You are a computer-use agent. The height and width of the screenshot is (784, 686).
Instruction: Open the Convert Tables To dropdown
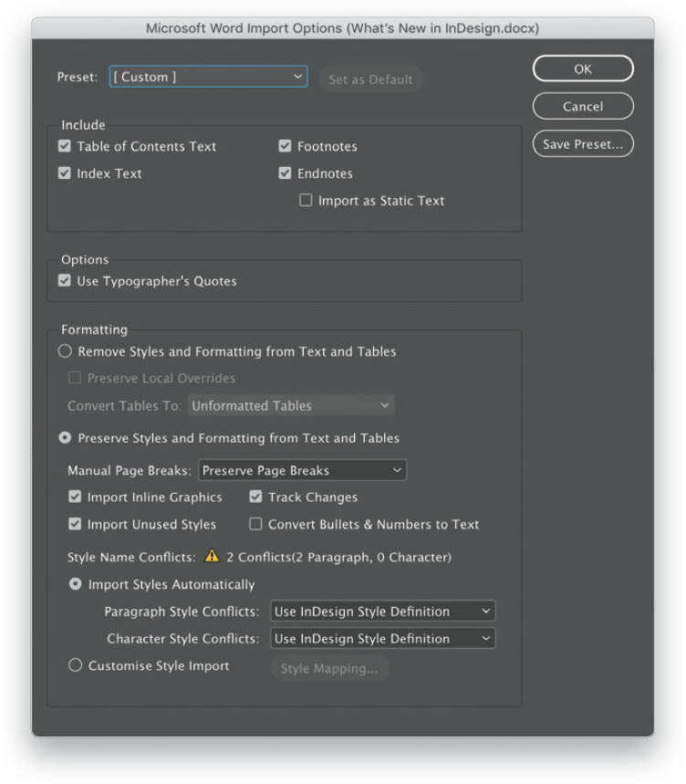pos(291,405)
